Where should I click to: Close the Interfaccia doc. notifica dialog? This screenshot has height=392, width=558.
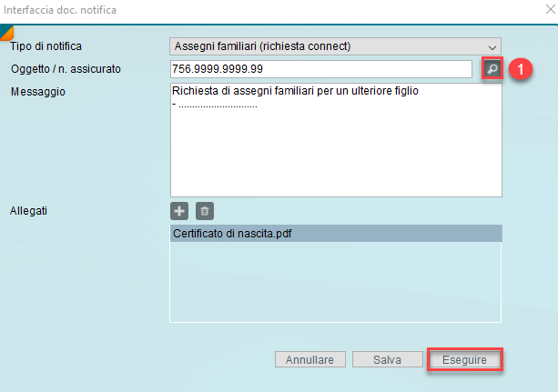551,9
